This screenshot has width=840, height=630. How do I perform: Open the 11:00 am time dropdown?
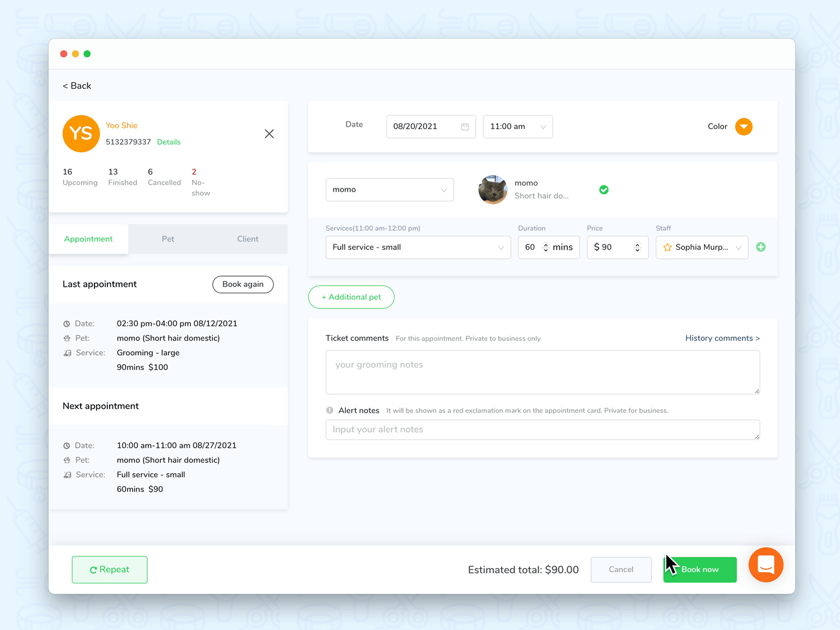[x=518, y=127]
